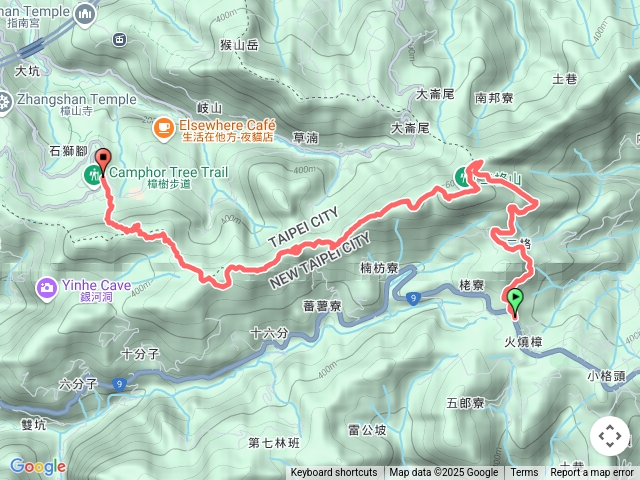This screenshot has width=640, height=480.
Task: Click the fullscreen toggle map button
Action: 610,436
